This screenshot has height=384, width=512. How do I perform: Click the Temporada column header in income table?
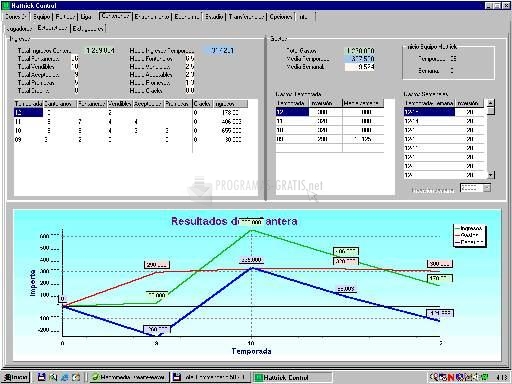[x=28, y=104]
